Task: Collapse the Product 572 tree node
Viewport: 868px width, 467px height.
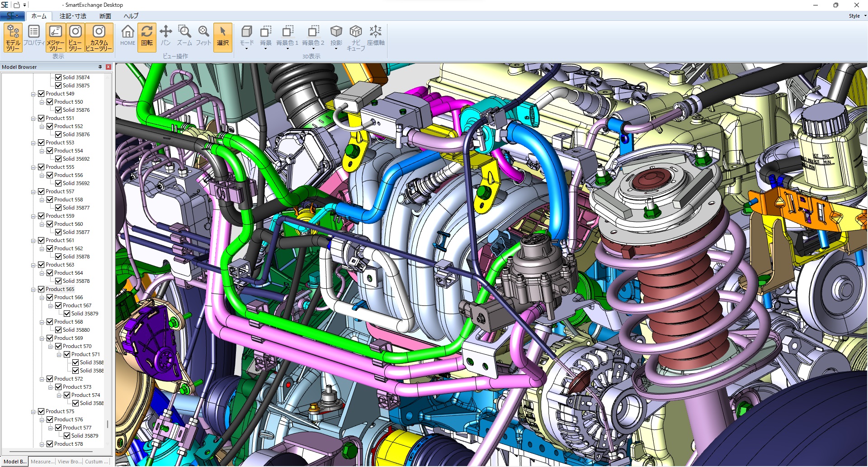Action: pyautogui.click(x=42, y=379)
